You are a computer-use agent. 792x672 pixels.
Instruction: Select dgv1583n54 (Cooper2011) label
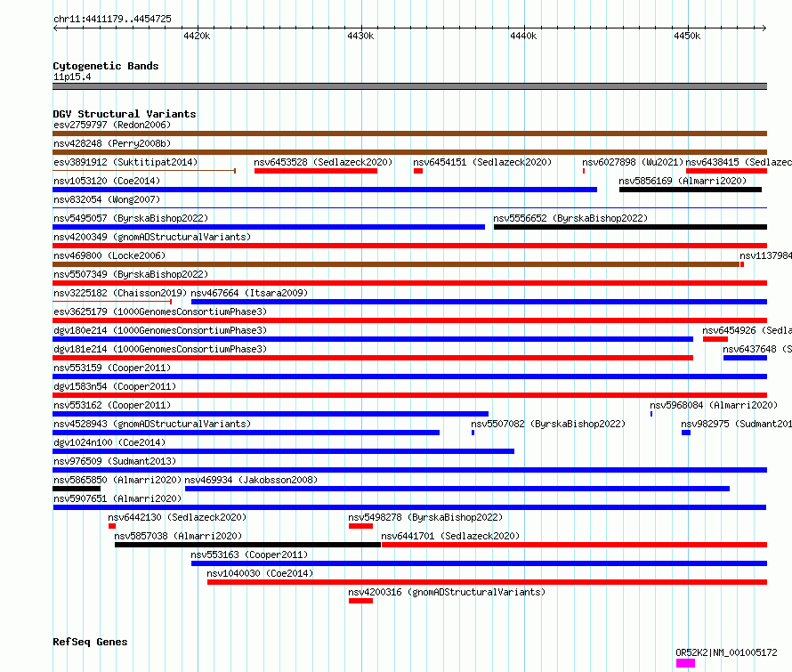(x=115, y=386)
